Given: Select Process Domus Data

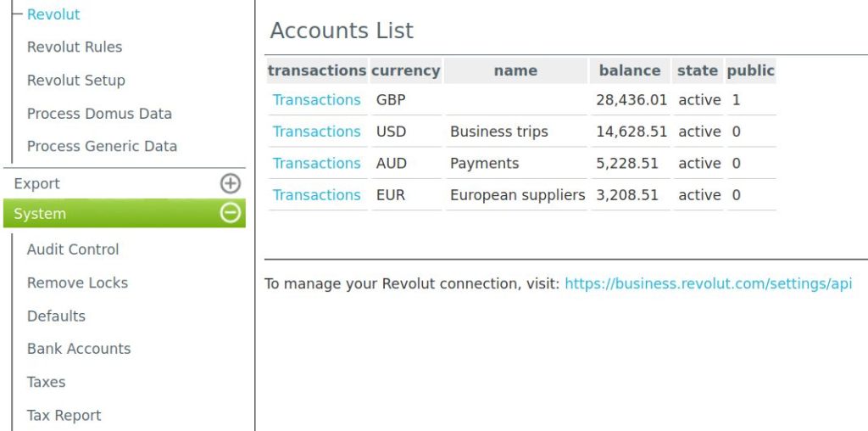Looking at the screenshot, I should coord(99,114).
